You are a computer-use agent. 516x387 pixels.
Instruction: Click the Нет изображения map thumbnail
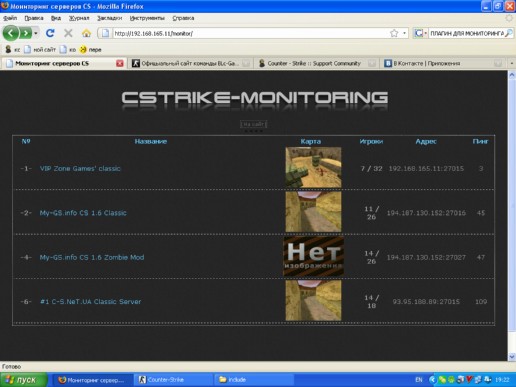tap(313, 256)
